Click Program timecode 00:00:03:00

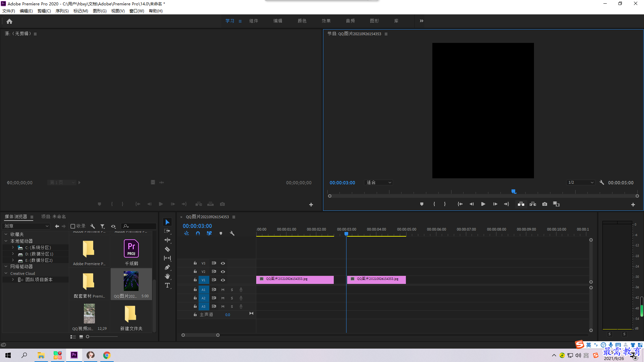pyautogui.click(x=342, y=183)
